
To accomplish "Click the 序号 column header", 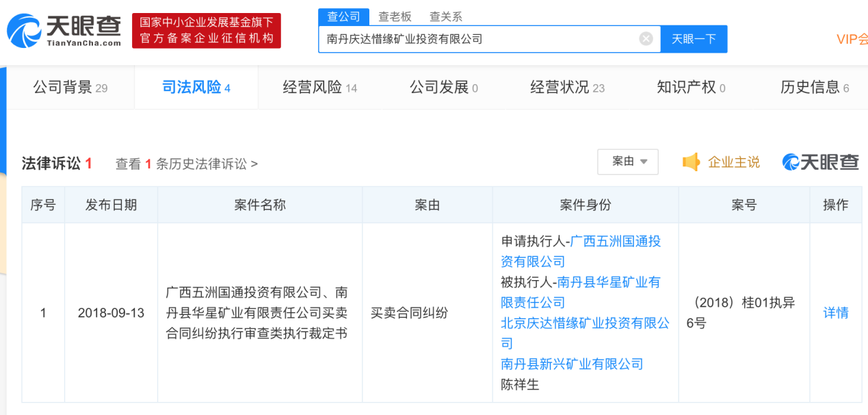I will click(x=43, y=205).
